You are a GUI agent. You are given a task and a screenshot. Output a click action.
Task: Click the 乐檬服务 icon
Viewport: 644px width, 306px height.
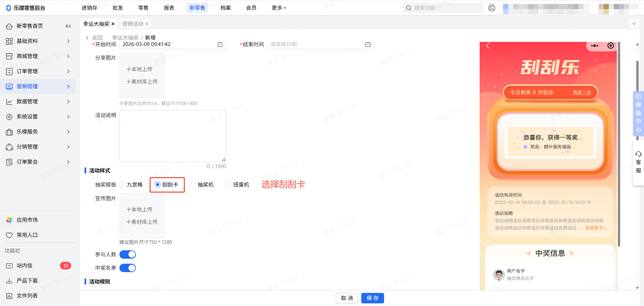point(9,132)
